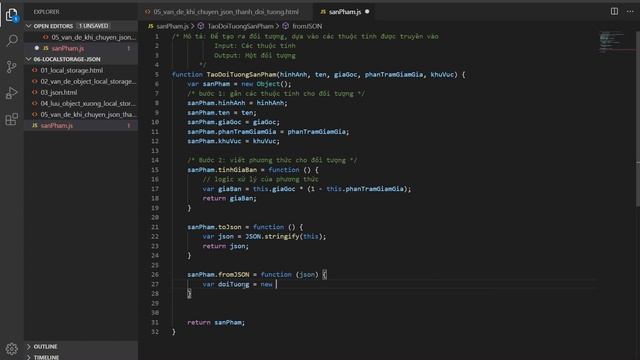Click the editor vertical scrollbar
640x360 pixels.
[638, 118]
